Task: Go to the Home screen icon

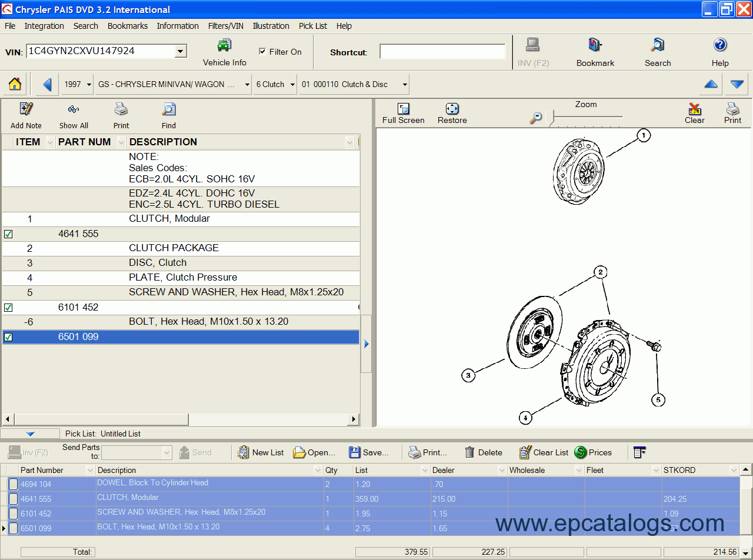Action: pos(15,84)
